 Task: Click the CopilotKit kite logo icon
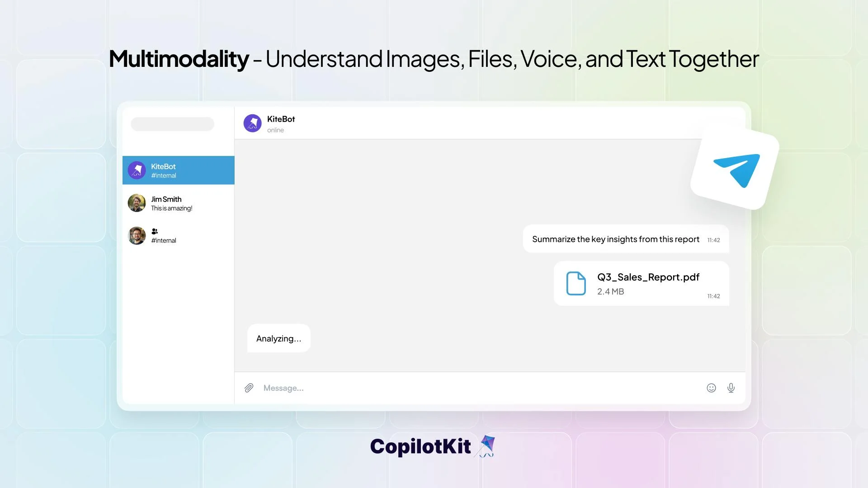click(485, 446)
